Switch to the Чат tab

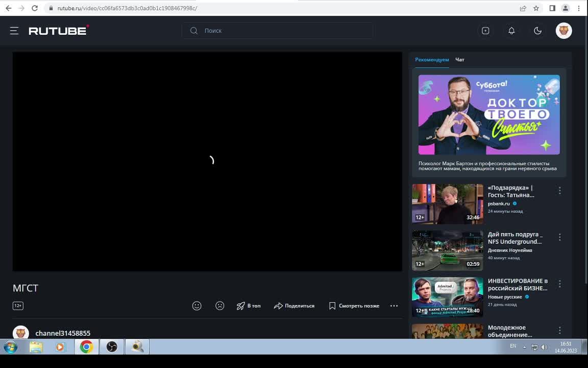460,60
